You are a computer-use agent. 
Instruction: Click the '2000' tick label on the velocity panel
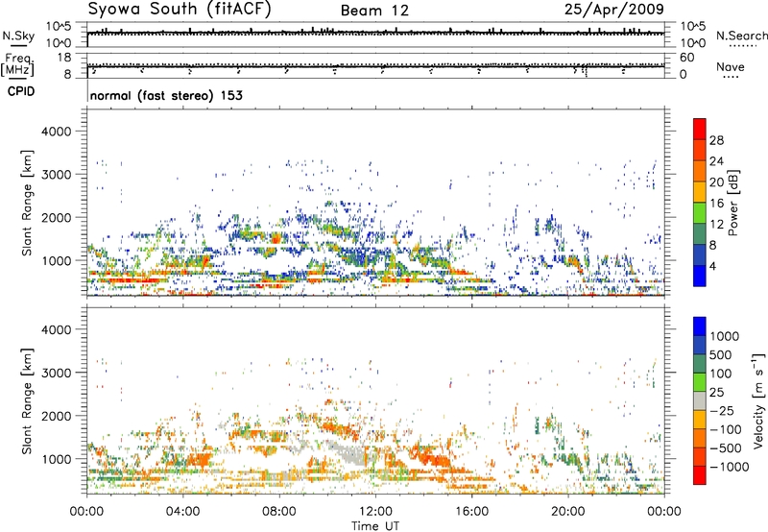pos(57,416)
